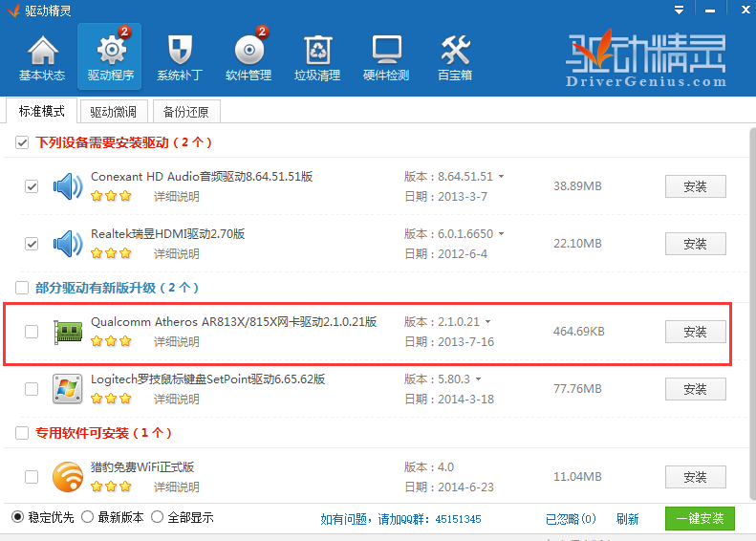Open 详细说明 for the Logitech SetPoint driver
The height and width of the screenshot is (541, 756).
(x=177, y=399)
